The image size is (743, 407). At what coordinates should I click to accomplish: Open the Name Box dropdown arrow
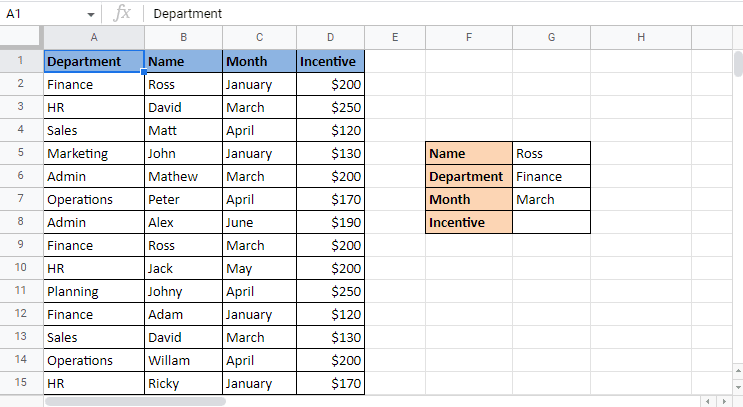pyautogui.click(x=91, y=15)
